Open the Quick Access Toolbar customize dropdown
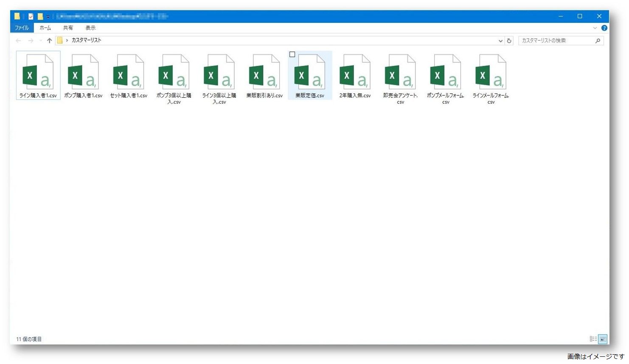The image size is (629, 364). 48,17
